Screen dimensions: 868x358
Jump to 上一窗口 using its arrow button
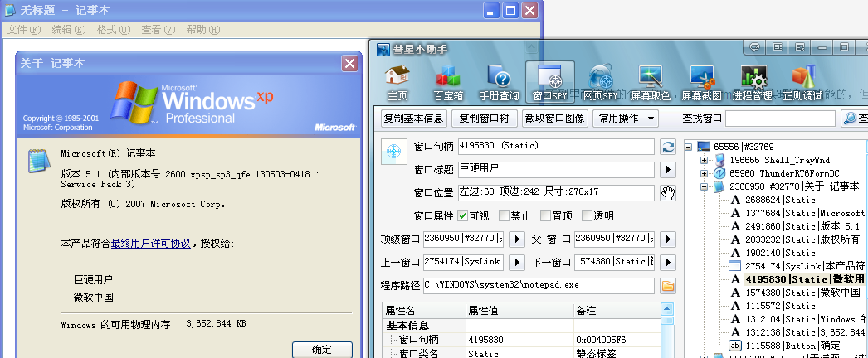pos(516,263)
